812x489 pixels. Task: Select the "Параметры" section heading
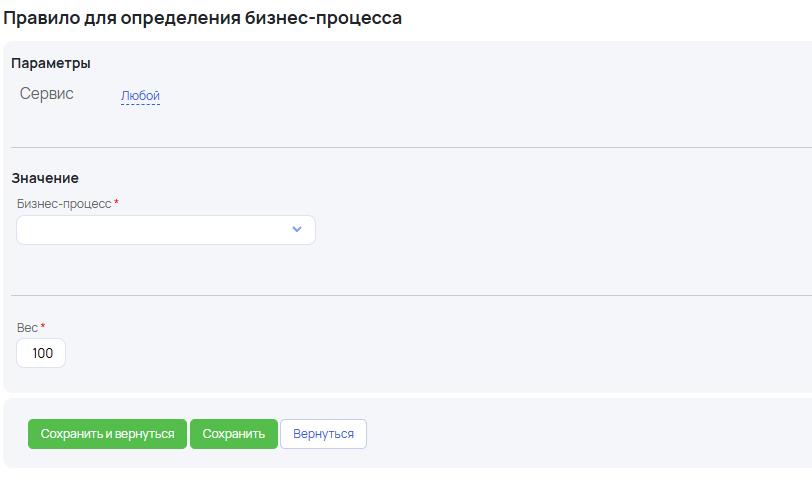click(51, 63)
